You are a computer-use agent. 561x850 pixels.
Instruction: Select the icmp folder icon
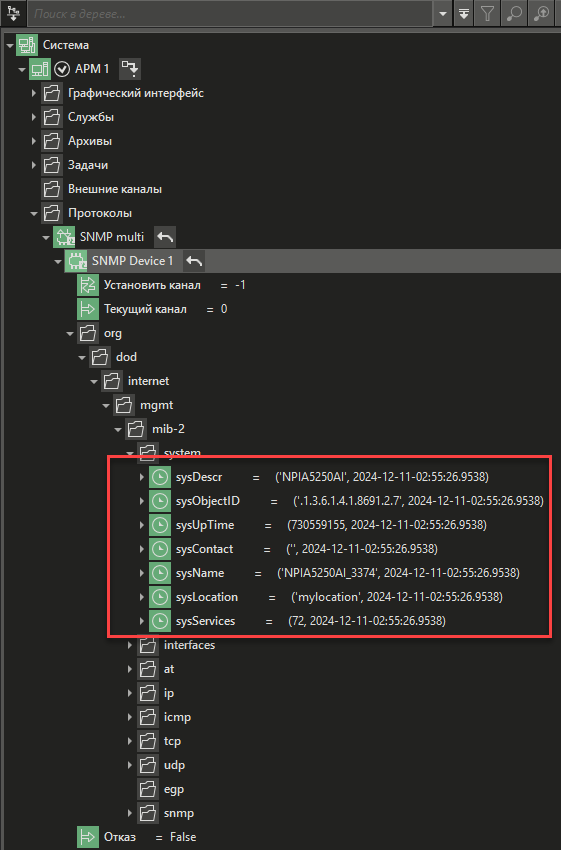(147, 717)
